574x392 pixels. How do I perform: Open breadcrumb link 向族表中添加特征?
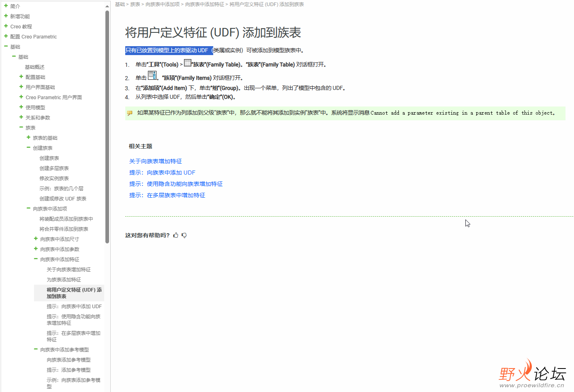[x=205, y=4]
